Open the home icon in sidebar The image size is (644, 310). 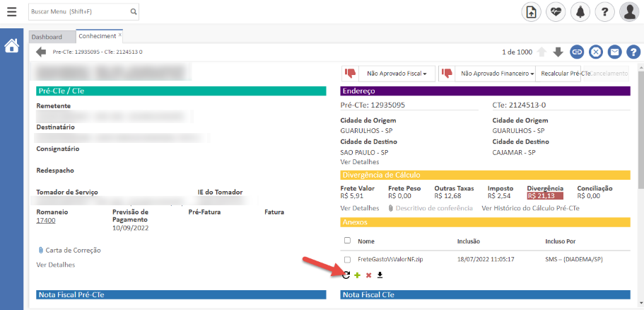tap(12, 46)
